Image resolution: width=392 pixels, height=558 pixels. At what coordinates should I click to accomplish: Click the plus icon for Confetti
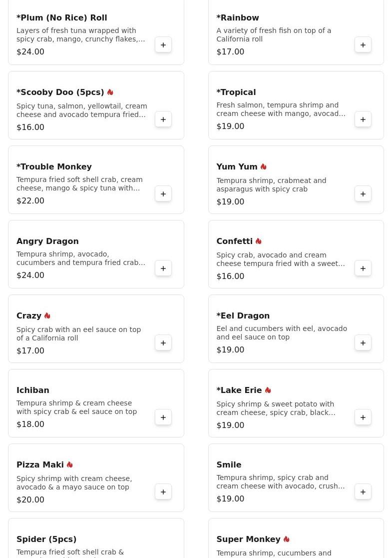point(363,268)
